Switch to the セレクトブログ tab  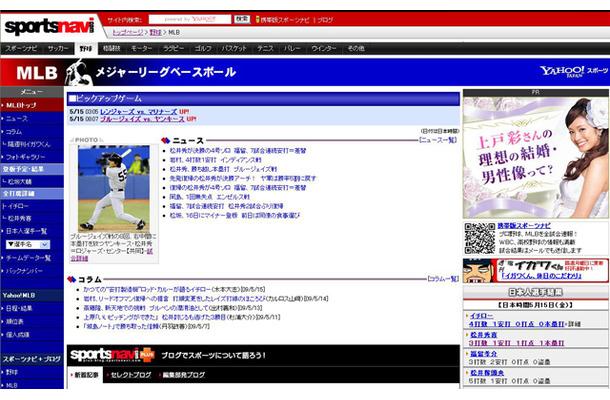(131, 375)
